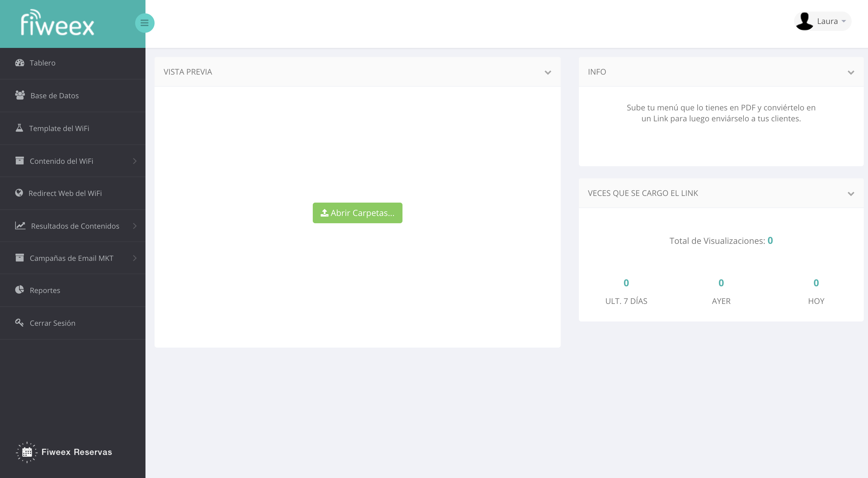Screen dimensions: 868x478
Task: Click Laura's profile avatar
Action: tap(804, 21)
